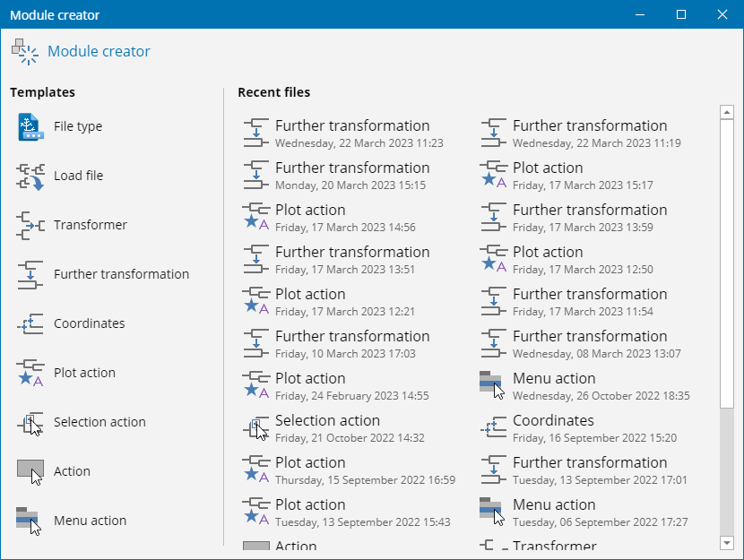Open Further transformation from 20 March 2023
This screenshot has height=560, width=744.
point(351,175)
